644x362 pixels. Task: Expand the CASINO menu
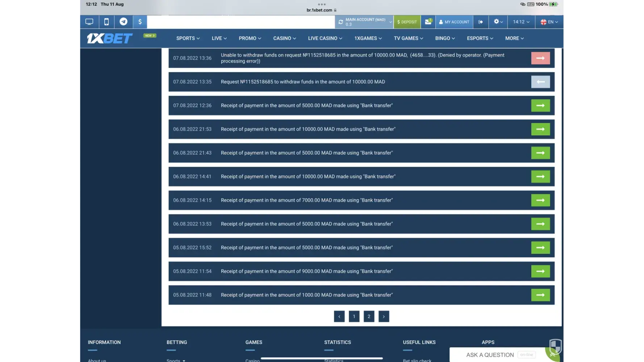click(285, 38)
